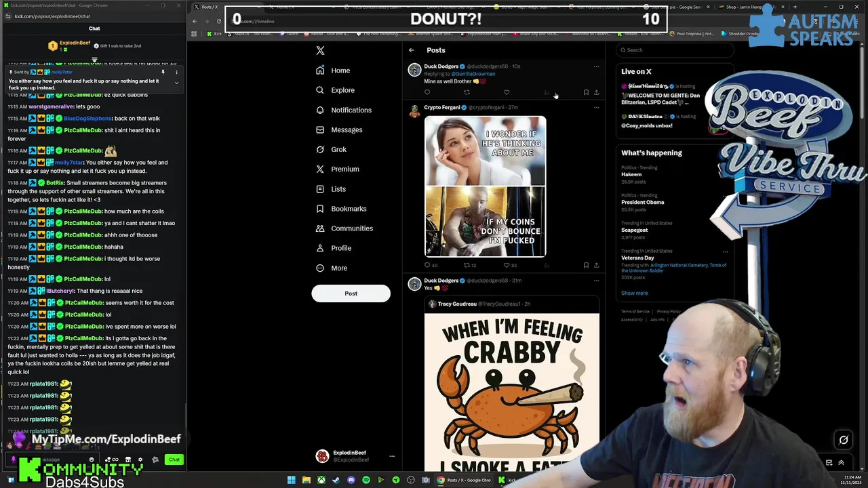
Task: Reply to Duck Dodgers' 'Mine as well Brother' post
Action: pos(427,92)
